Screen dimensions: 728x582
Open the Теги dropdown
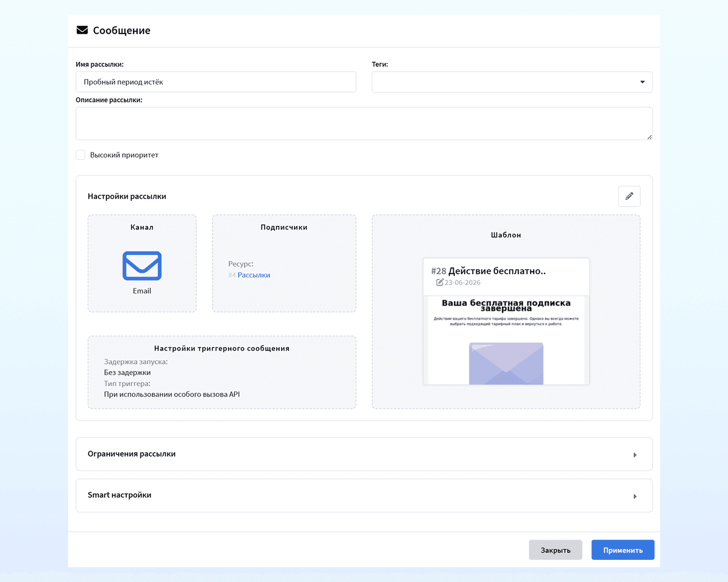pyautogui.click(x=512, y=82)
